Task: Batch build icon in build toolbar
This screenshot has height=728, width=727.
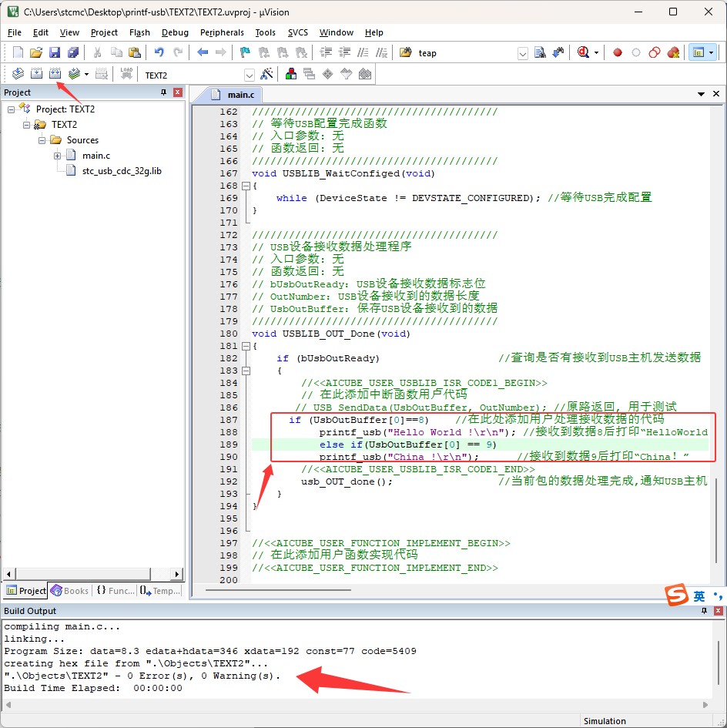Action: (74, 74)
